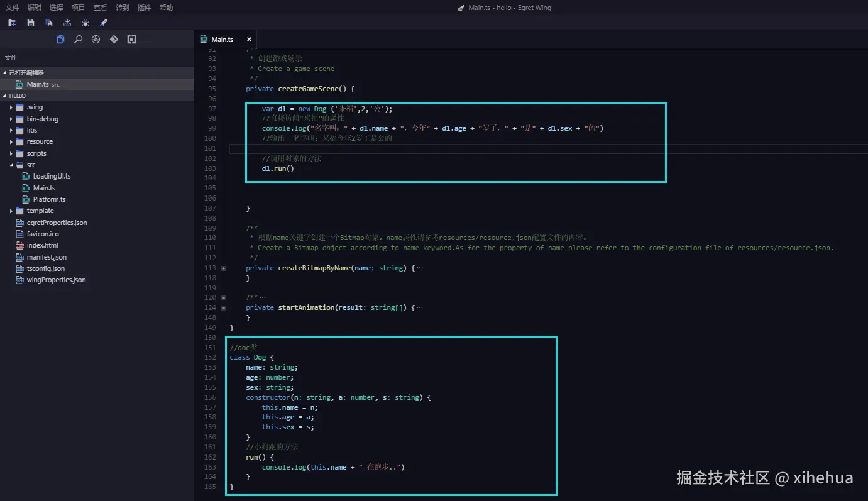Start debugging with the bug icon
This screenshot has width=868, height=501.
coord(85,23)
